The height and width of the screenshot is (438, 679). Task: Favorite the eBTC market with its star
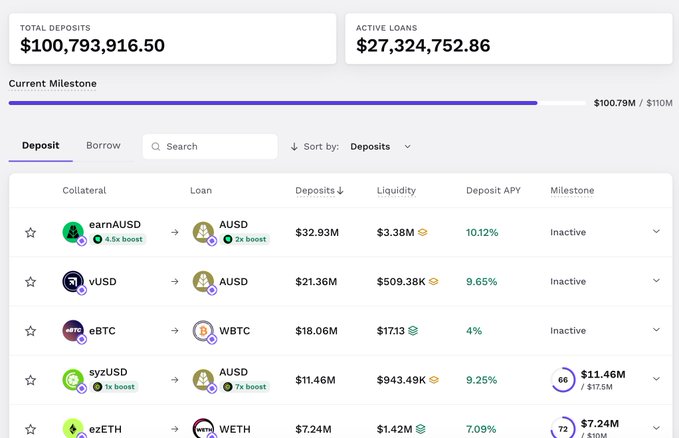pyautogui.click(x=30, y=331)
